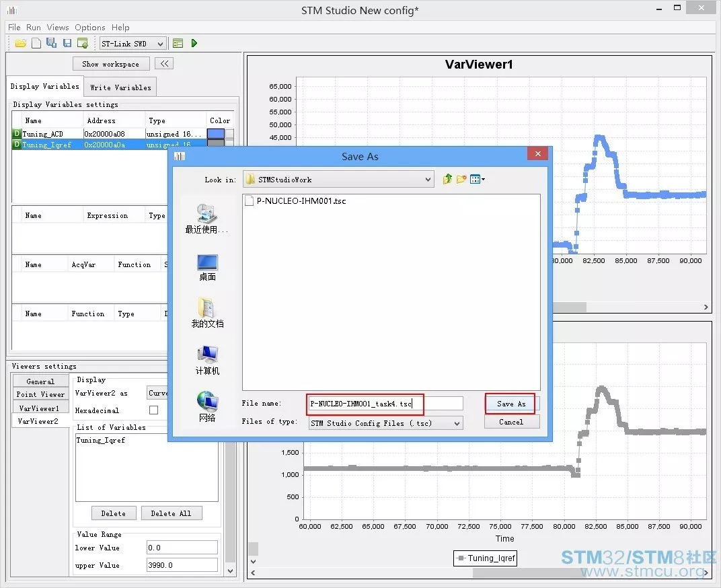Collapse the left panel with << button

coord(164,63)
